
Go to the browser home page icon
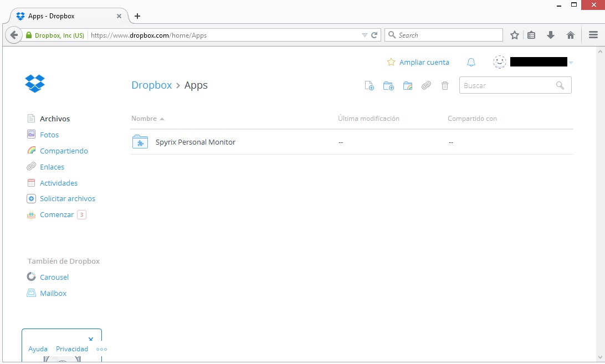pyautogui.click(x=570, y=35)
